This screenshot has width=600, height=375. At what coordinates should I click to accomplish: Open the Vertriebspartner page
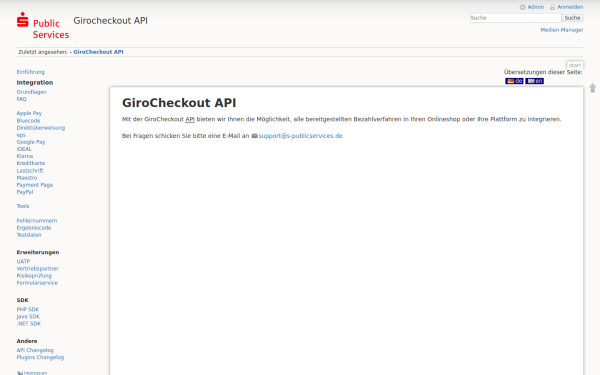[x=38, y=269]
